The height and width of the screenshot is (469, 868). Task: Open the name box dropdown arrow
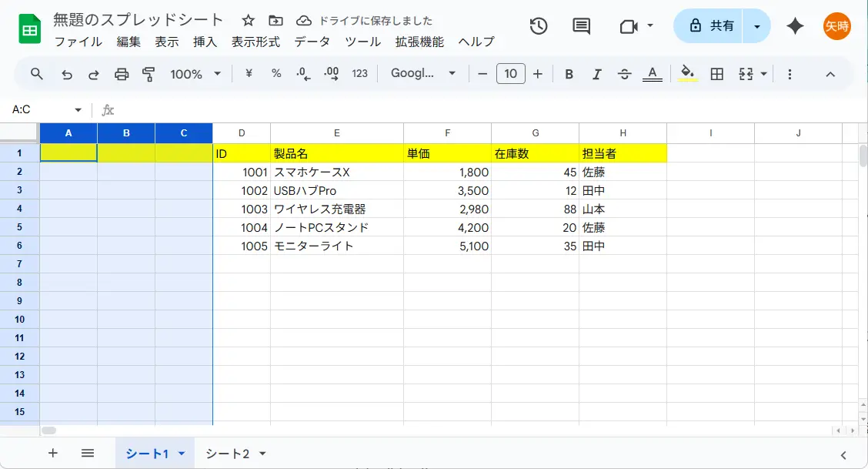(x=78, y=110)
